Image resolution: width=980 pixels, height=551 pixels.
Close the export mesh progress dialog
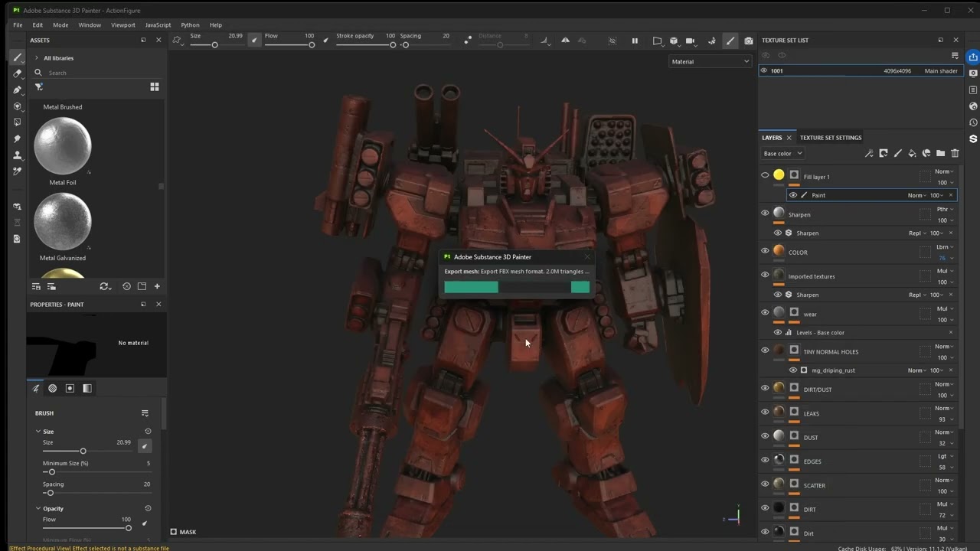[587, 257]
